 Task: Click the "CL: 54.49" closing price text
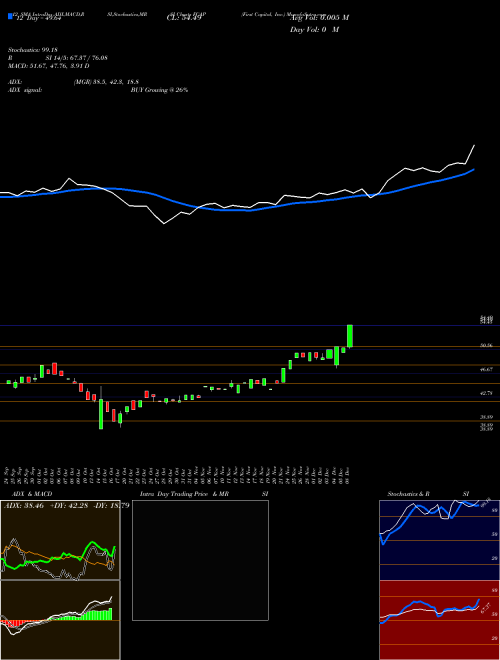tap(184, 17)
